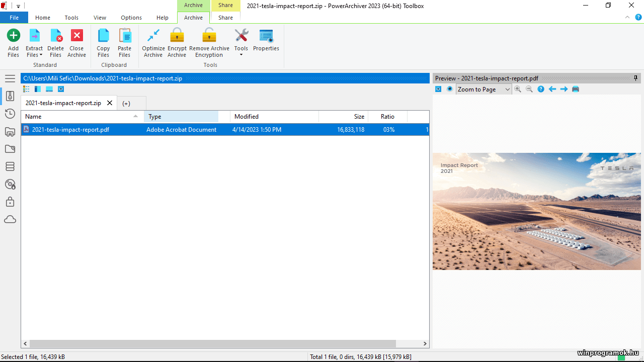Open the File menu
Viewport: 644px width, 362px height.
coord(14,18)
